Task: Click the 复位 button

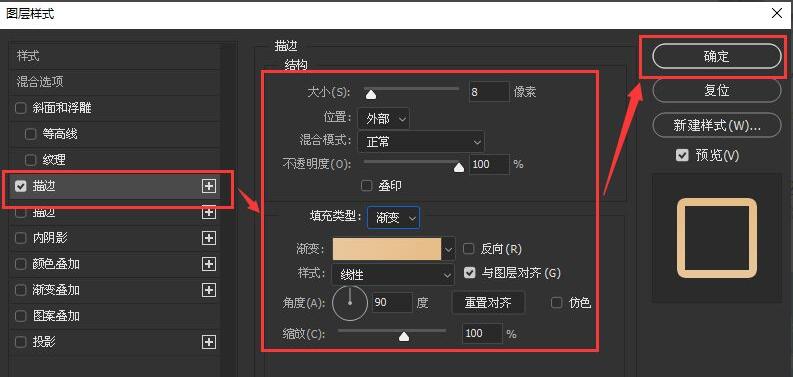Action: click(x=717, y=91)
